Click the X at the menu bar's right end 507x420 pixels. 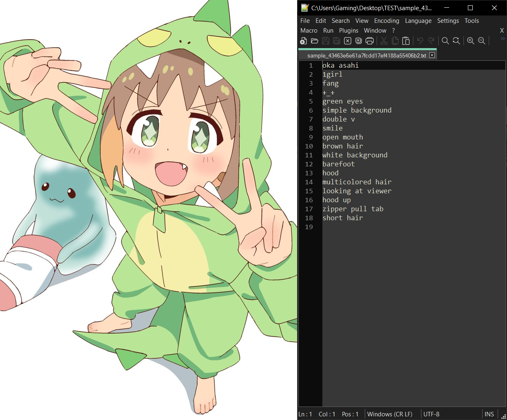[x=502, y=31]
